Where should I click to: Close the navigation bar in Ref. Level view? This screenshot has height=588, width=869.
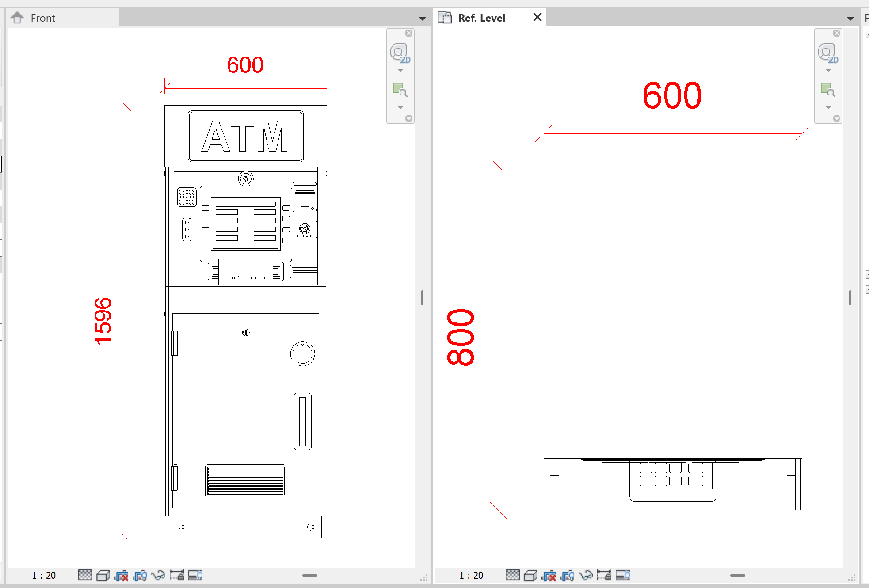tap(837, 33)
